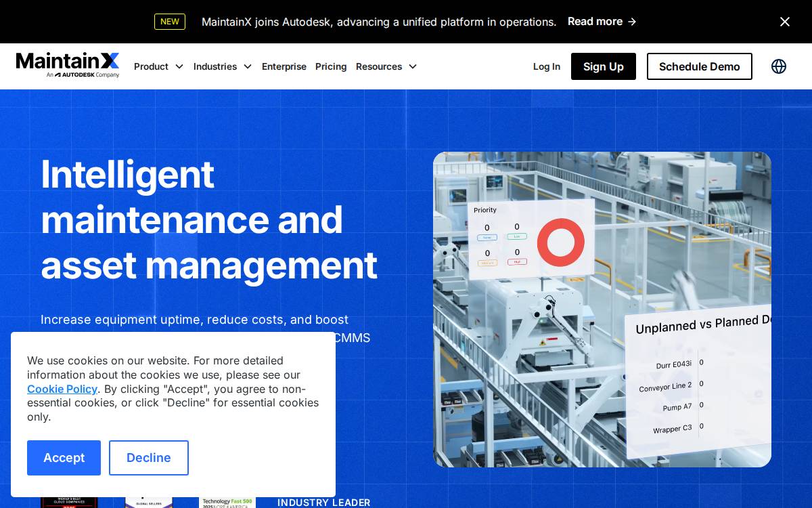Open the language globe selector

tap(779, 66)
